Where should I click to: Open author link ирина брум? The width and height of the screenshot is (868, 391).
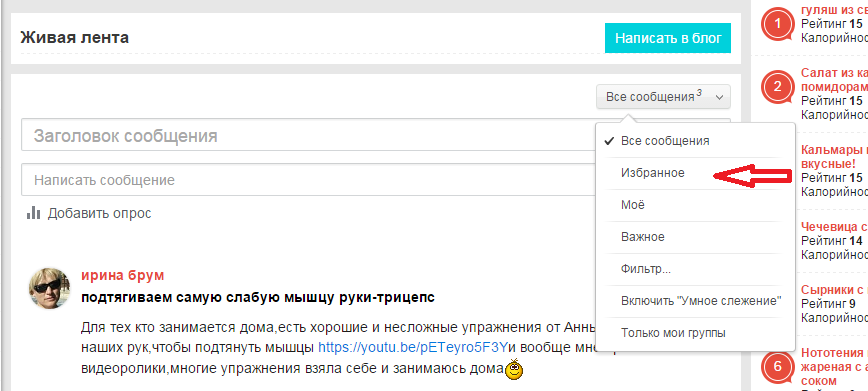pyautogui.click(x=122, y=275)
